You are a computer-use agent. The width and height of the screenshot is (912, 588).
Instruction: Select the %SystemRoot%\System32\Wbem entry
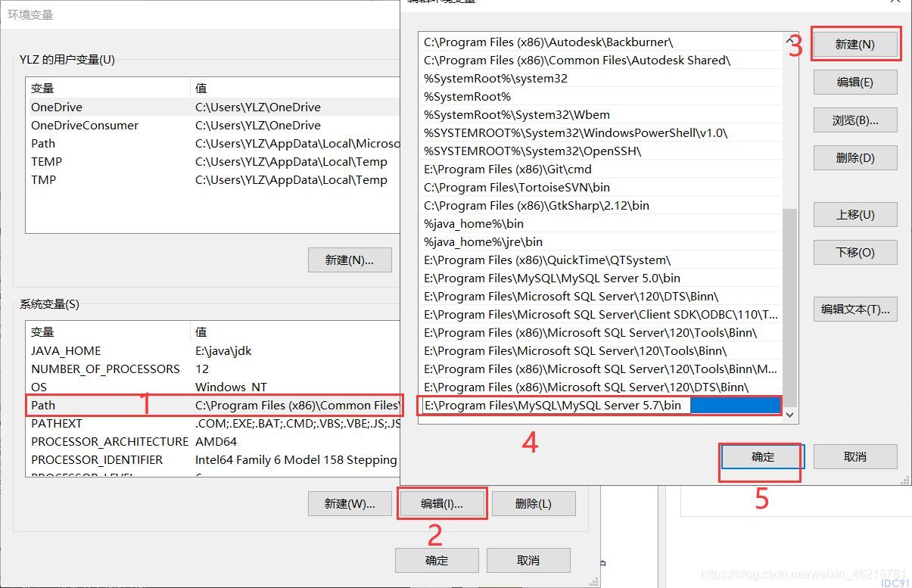click(601, 115)
